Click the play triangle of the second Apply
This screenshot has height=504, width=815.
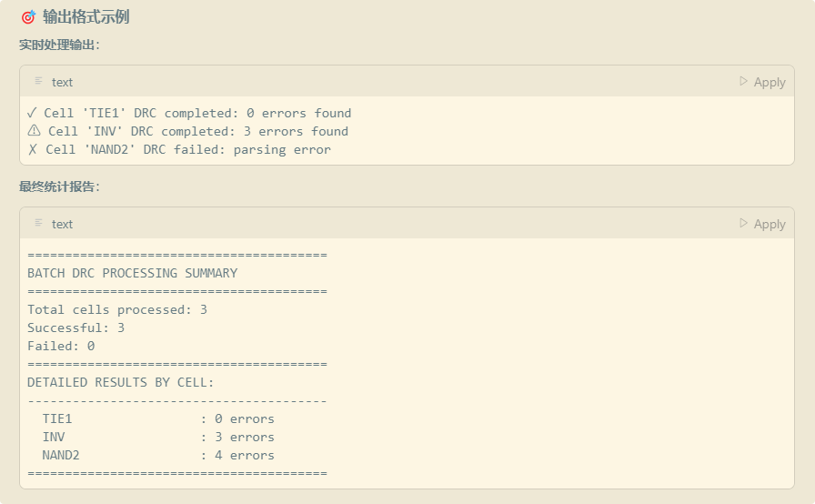(744, 223)
